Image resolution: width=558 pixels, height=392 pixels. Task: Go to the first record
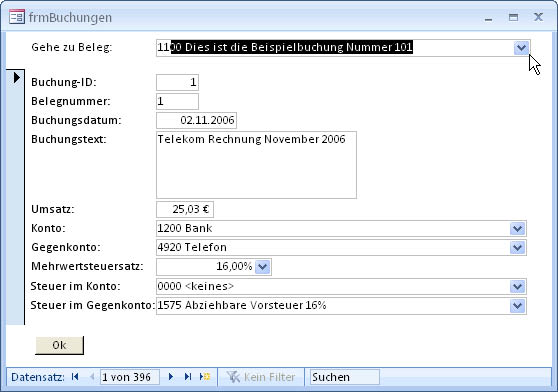tap(75, 377)
